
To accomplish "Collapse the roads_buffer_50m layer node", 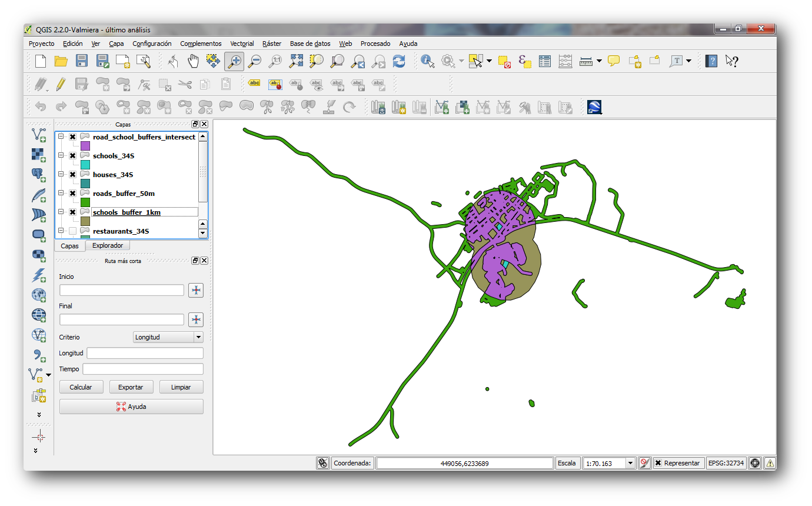I will (x=61, y=194).
